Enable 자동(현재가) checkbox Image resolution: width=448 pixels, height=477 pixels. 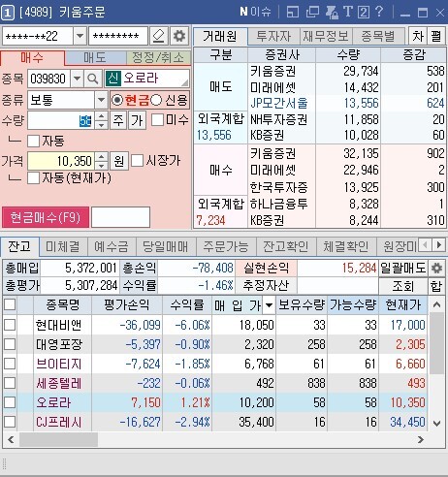tap(33, 178)
